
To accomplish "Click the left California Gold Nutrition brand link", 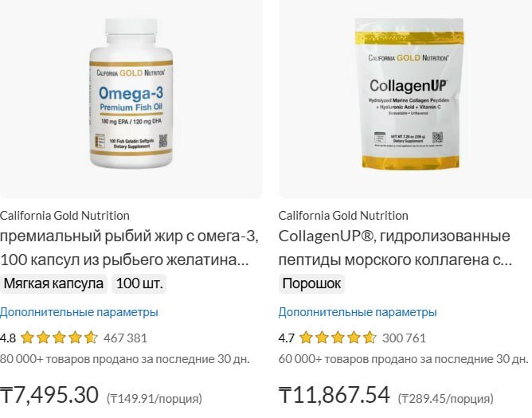I will tap(65, 216).
